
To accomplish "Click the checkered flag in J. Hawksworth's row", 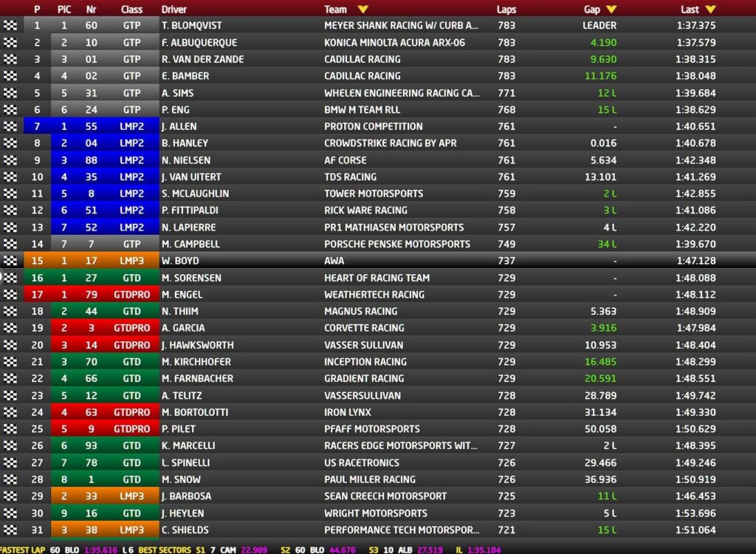I will 10,345.
